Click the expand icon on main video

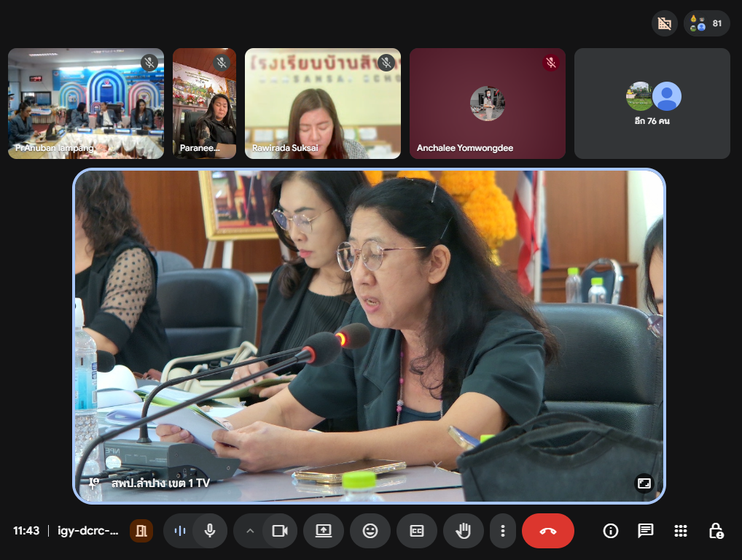click(x=644, y=483)
